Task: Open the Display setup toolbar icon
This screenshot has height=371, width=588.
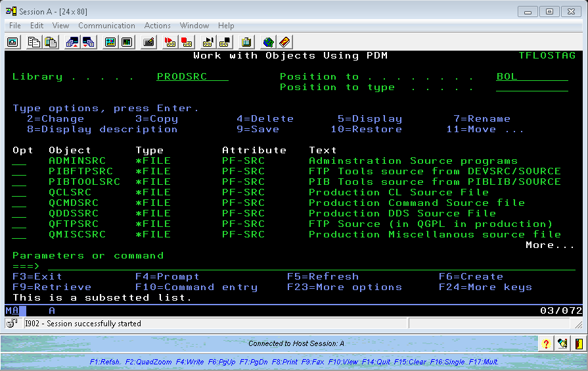Action: pyautogui.click(x=110, y=42)
